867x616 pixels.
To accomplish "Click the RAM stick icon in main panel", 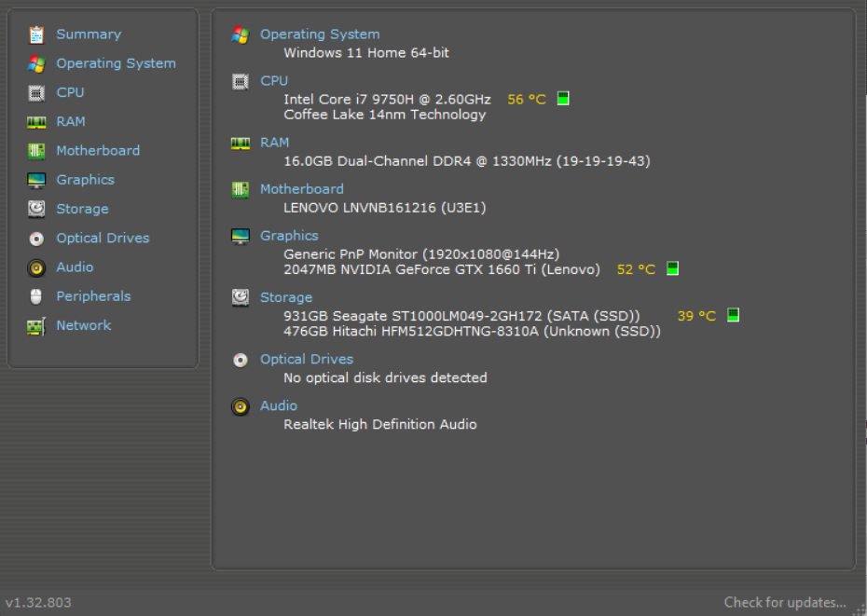I will (x=241, y=144).
